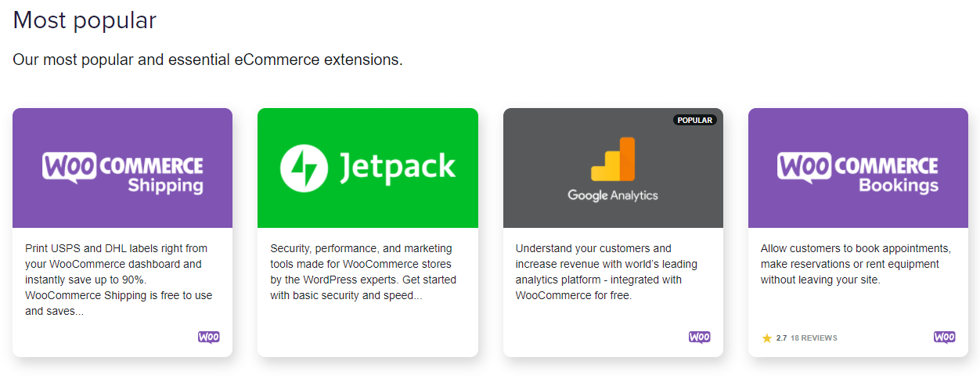Viewport: 980px width, 379px height.
Task: Open the 18 REVIEWS link
Action: click(x=814, y=338)
